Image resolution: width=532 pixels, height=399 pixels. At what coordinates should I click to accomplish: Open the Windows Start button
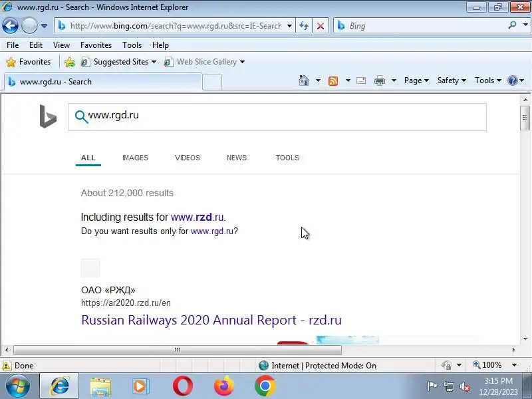[18, 386]
